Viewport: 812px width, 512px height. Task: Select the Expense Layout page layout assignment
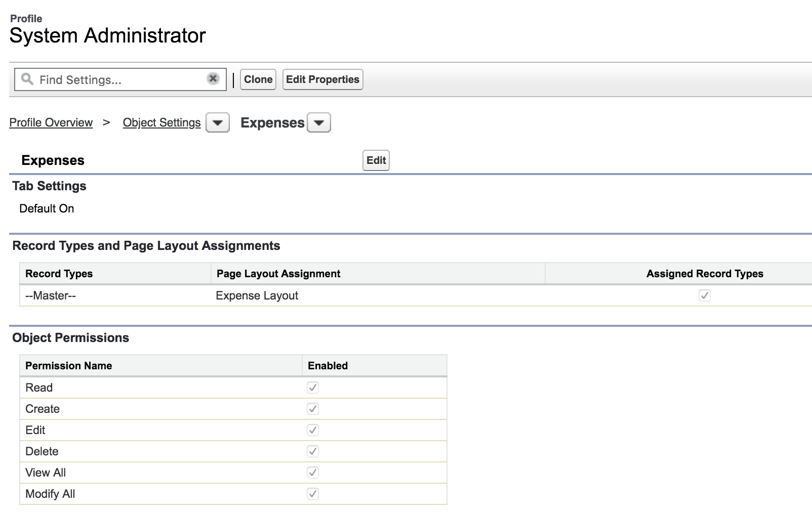pyautogui.click(x=257, y=295)
